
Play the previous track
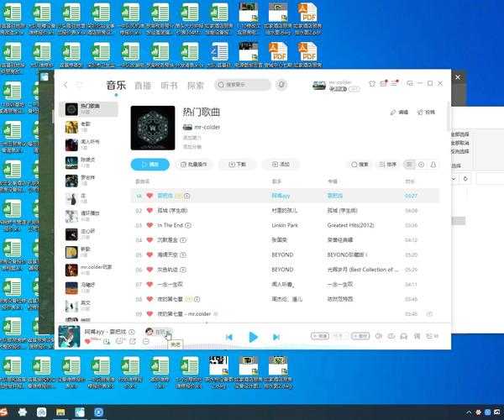pyautogui.click(x=228, y=337)
